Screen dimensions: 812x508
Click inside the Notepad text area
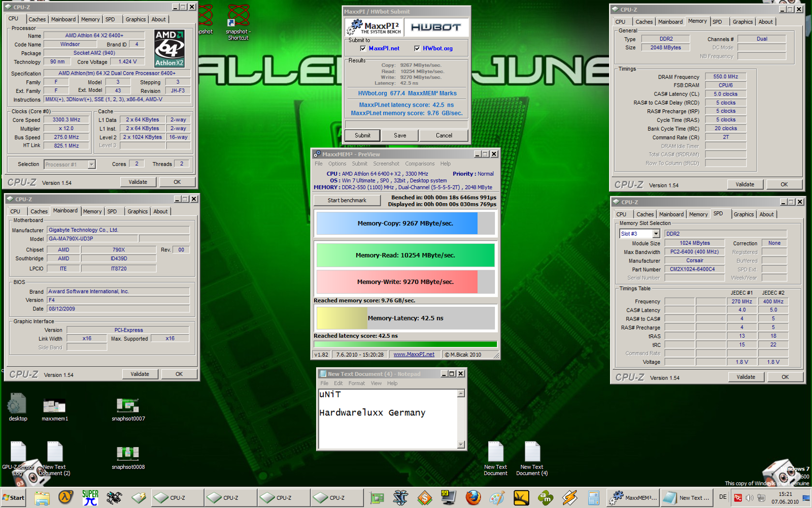point(388,419)
